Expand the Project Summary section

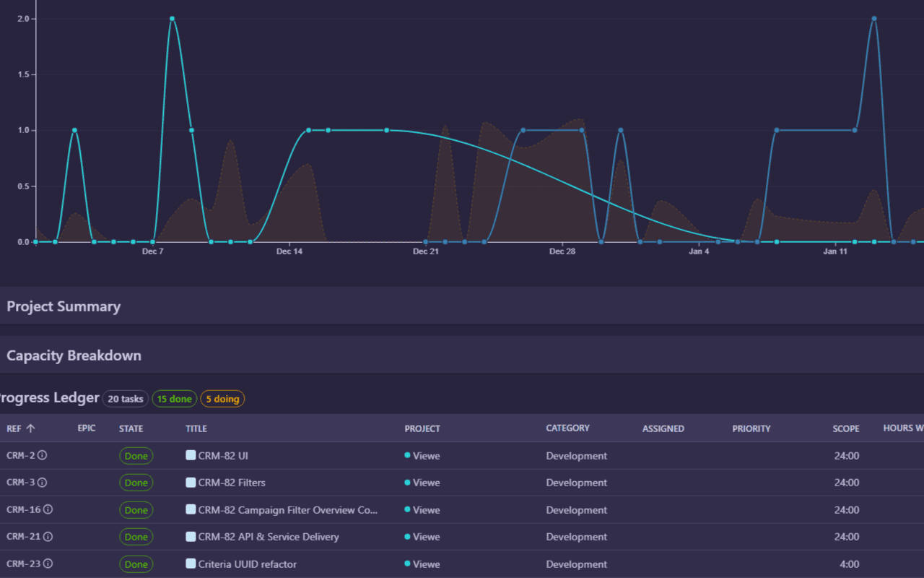64,306
